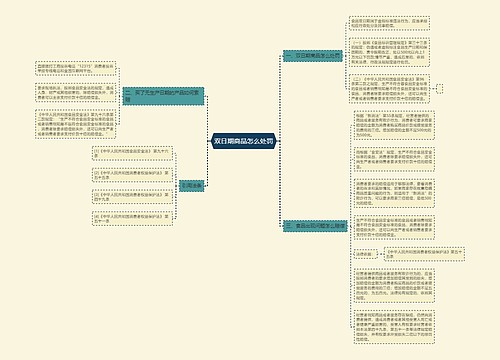Select the 法律依据 node
Viewport: 500px width, 360px height.
point(366,254)
